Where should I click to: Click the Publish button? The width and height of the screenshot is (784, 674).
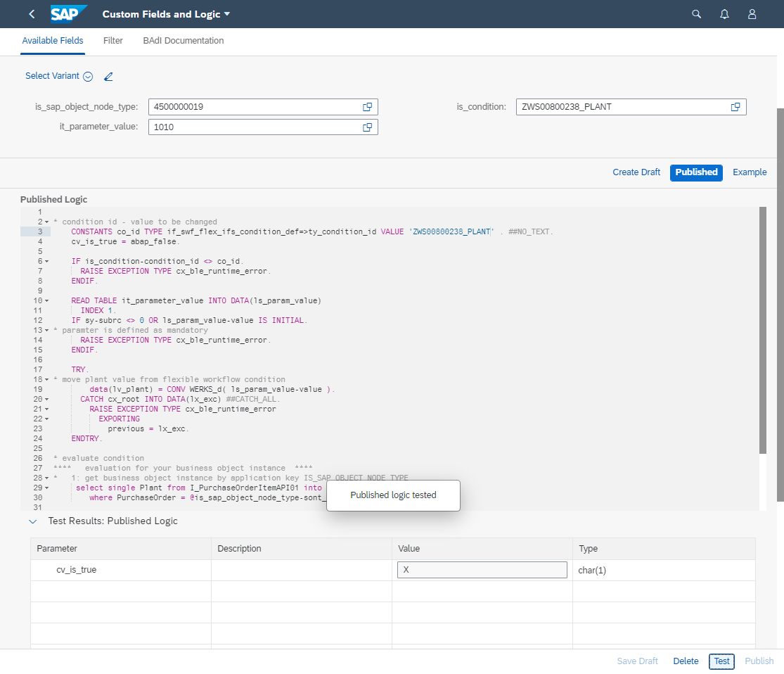[x=759, y=661]
